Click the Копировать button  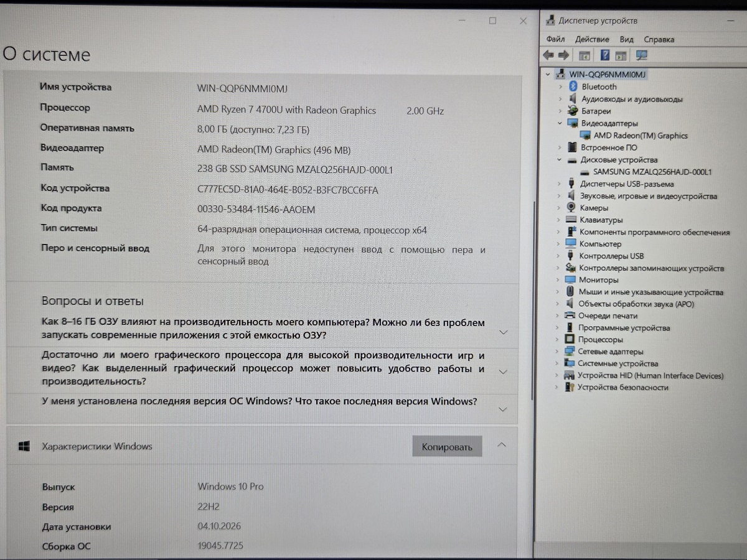(447, 446)
